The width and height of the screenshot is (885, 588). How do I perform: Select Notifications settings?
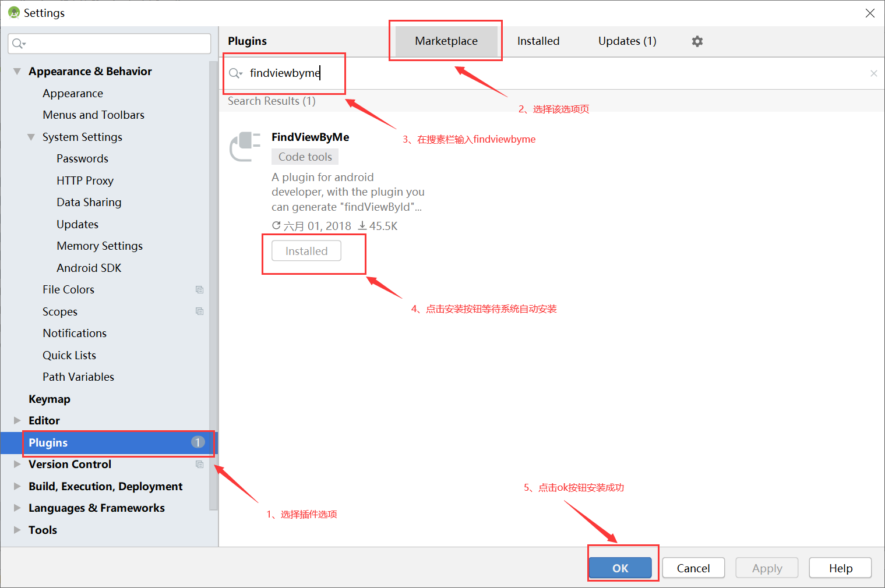(x=75, y=334)
